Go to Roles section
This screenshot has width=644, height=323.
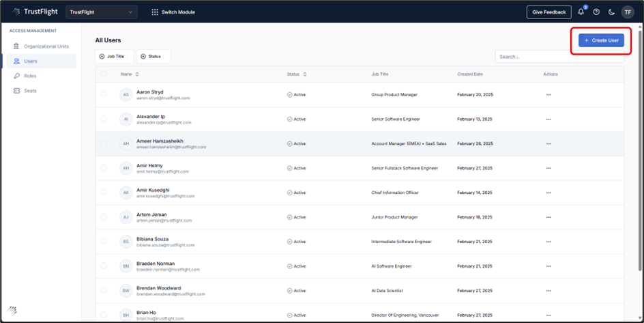41,76
